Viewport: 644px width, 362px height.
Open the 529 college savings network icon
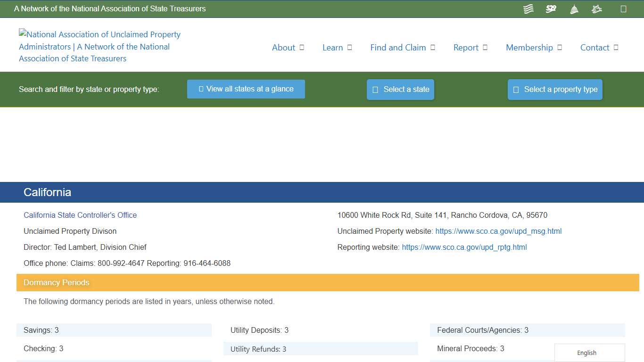[551, 8]
